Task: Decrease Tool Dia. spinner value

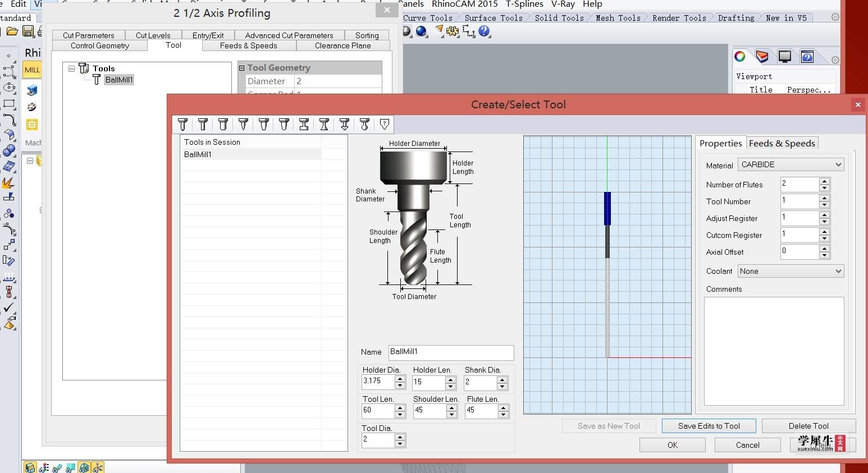Action: pyautogui.click(x=400, y=444)
